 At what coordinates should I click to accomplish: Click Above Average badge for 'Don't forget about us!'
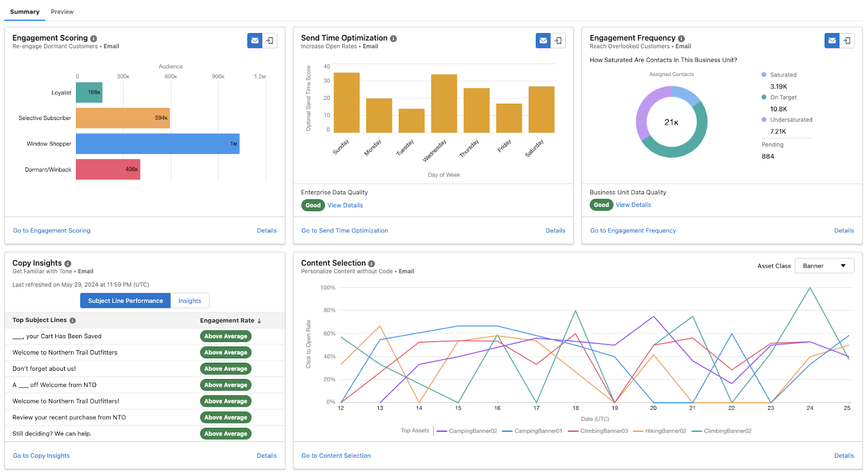tap(226, 369)
